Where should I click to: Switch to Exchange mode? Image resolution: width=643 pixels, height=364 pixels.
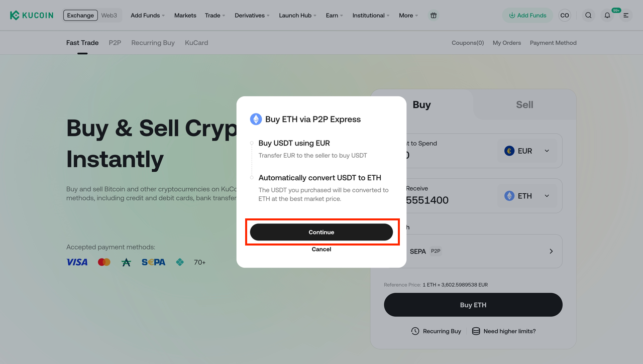click(x=80, y=15)
